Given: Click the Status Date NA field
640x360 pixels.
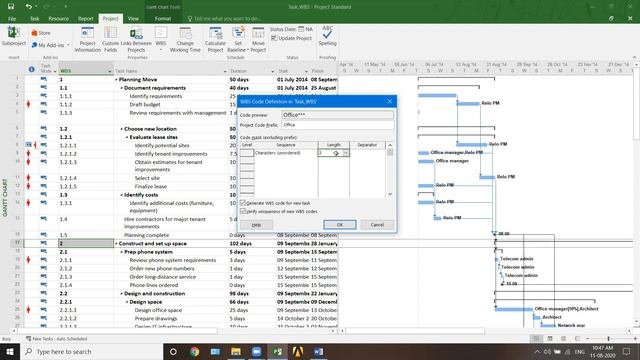Looking at the screenshot, I should click(305, 29).
